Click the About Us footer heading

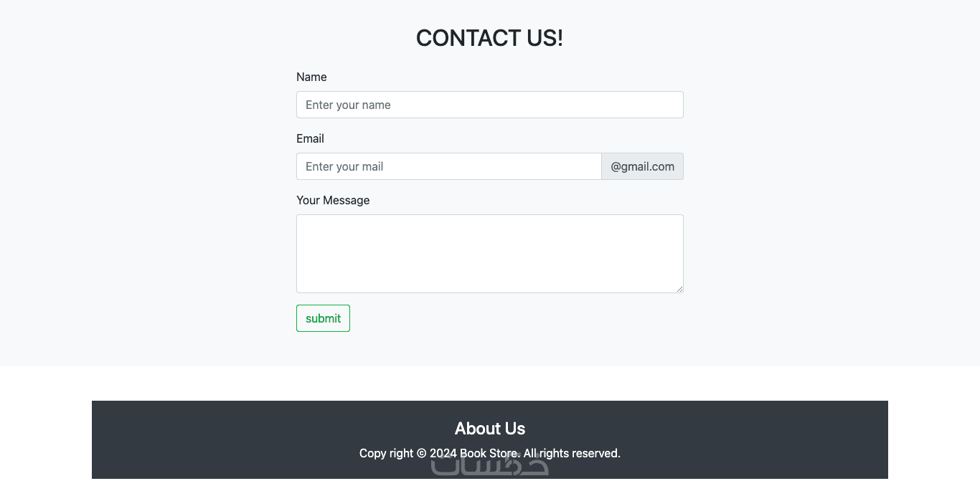[489, 429]
